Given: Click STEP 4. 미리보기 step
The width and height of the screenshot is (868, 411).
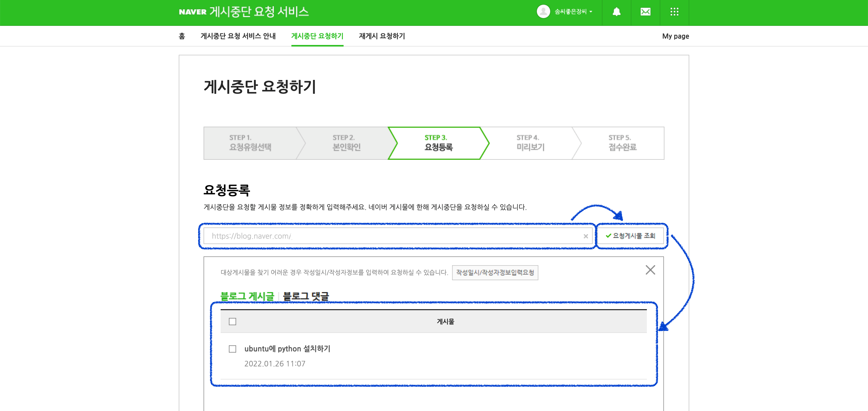Looking at the screenshot, I should 530,143.
